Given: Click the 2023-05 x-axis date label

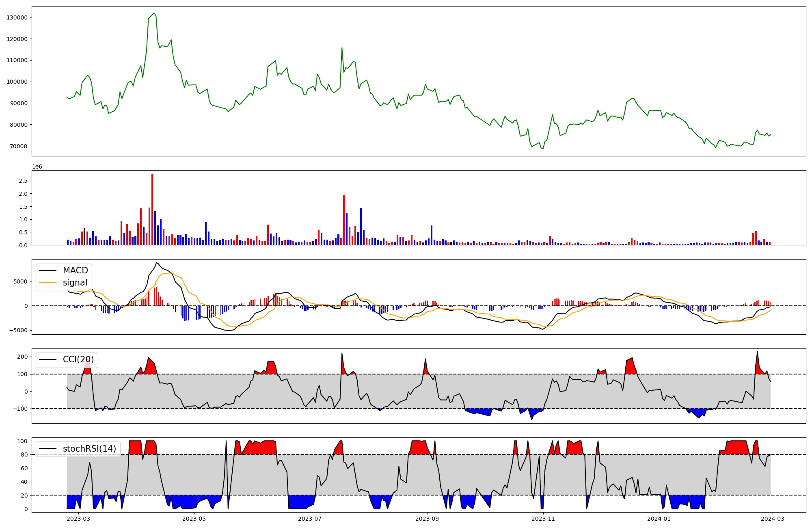Looking at the screenshot, I should pyautogui.click(x=194, y=519).
